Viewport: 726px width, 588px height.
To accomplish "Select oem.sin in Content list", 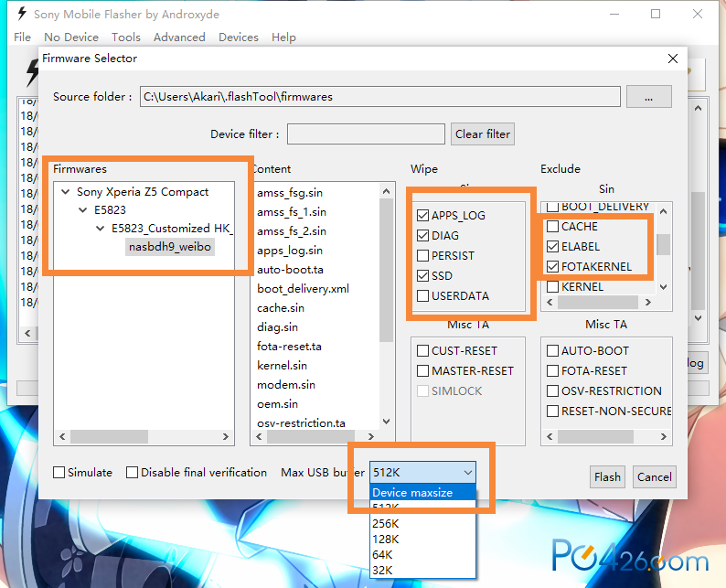I will point(277,404).
